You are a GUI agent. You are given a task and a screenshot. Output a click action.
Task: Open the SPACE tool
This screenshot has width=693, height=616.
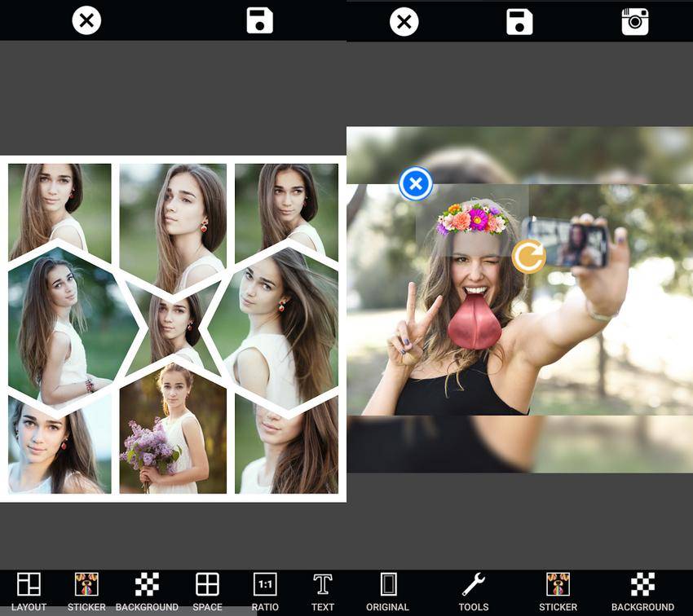tap(207, 592)
